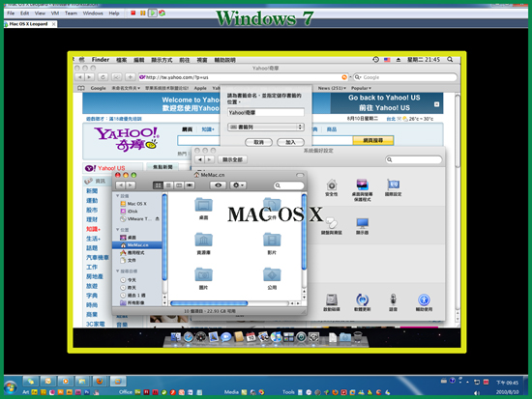Click the Safari reload button

(103, 77)
